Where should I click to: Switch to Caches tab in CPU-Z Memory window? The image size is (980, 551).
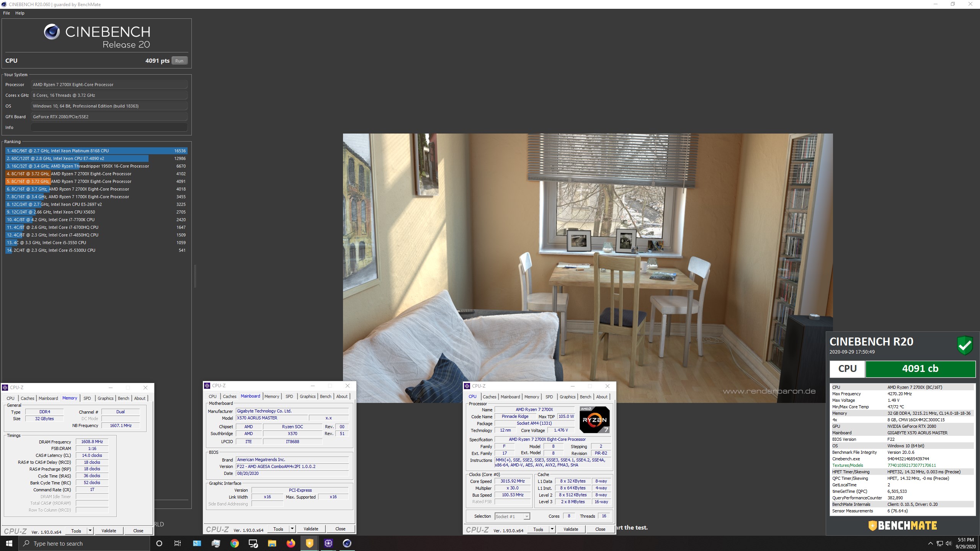[x=28, y=398]
